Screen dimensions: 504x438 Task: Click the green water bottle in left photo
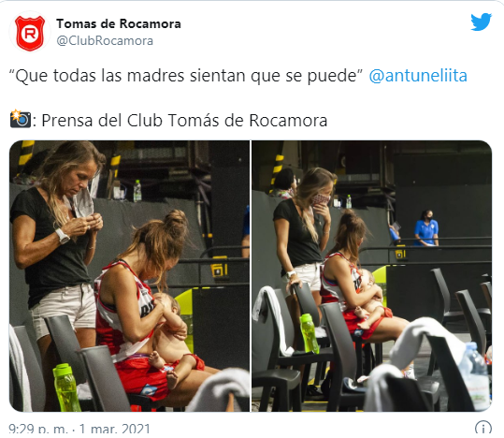pyautogui.click(x=66, y=387)
